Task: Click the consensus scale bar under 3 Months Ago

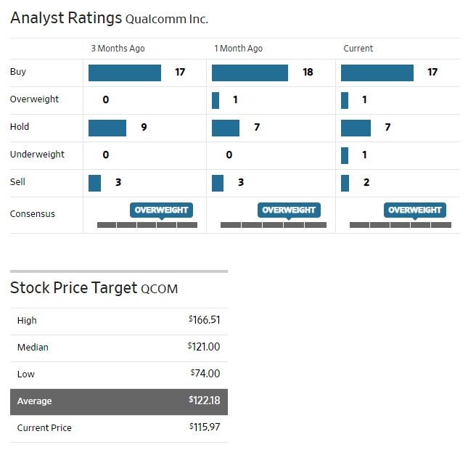Action: point(147,225)
